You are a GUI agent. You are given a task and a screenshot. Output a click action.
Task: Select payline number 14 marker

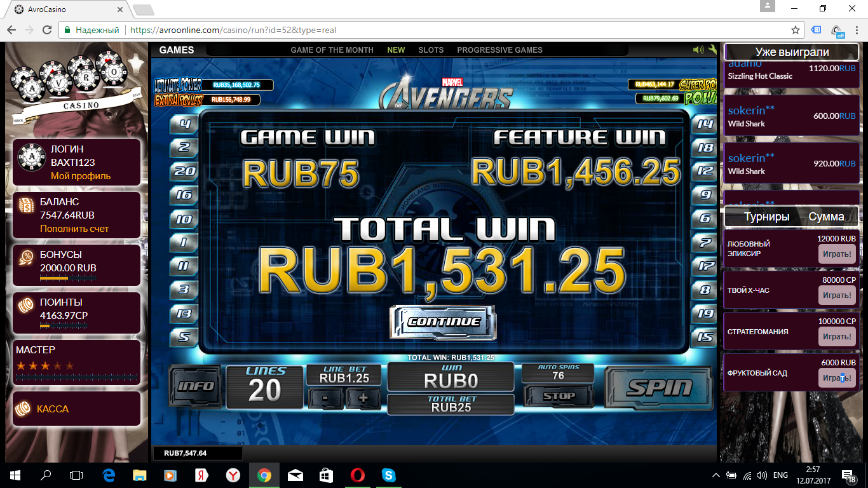(x=705, y=125)
